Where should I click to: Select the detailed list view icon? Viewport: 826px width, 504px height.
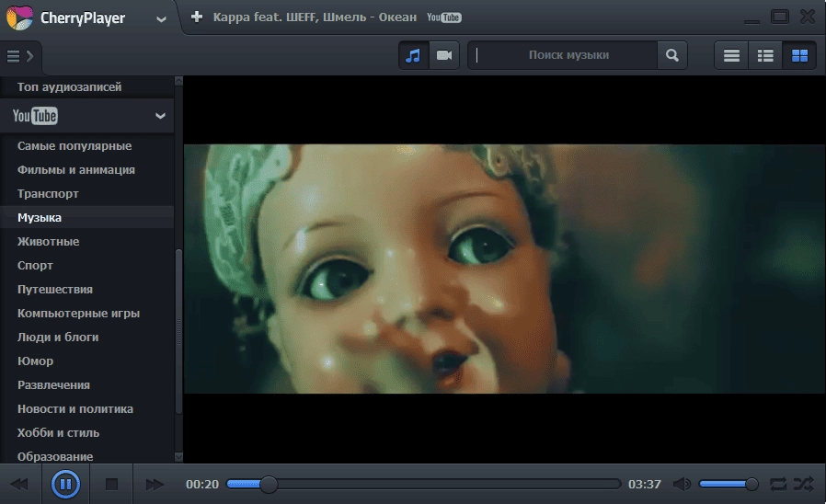point(765,55)
